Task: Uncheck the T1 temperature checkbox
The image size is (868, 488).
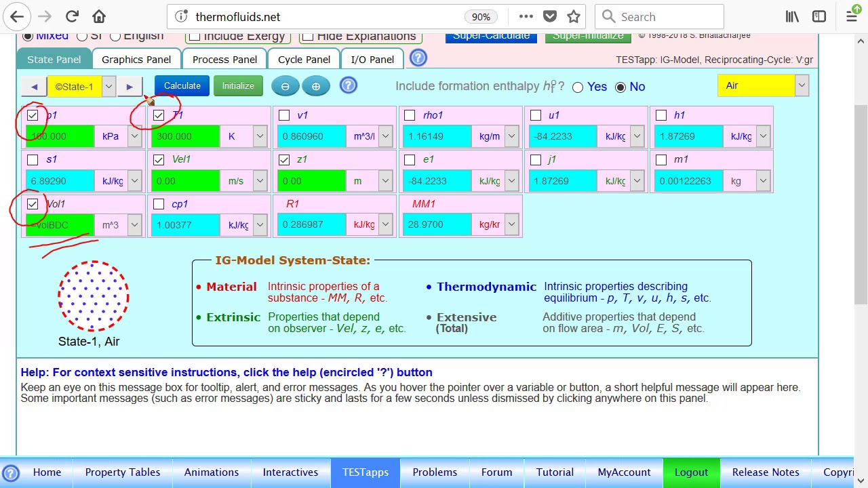Action: pyautogui.click(x=159, y=115)
